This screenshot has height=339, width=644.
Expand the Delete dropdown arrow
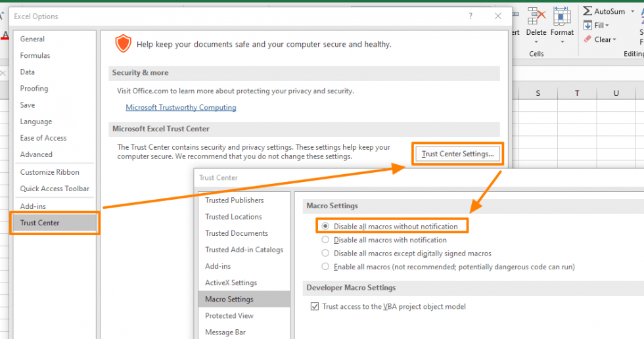(x=536, y=42)
